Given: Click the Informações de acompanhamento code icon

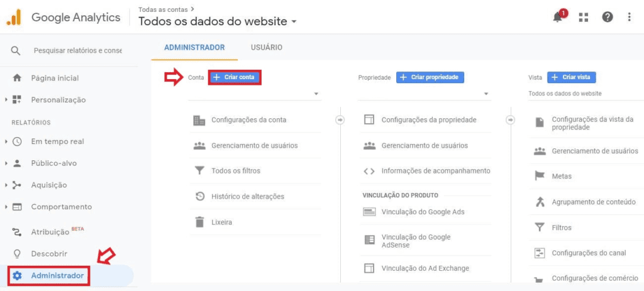Looking at the screenshot, I should click(369, 171).
